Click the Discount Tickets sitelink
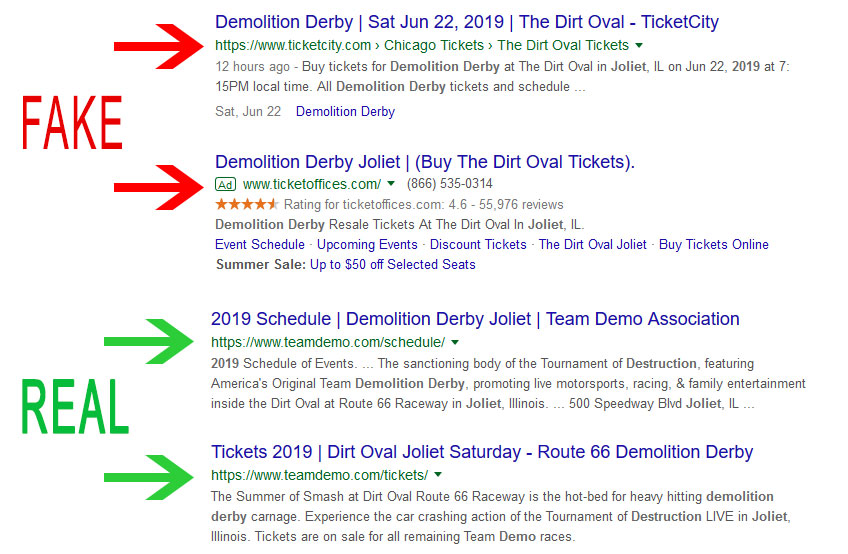The image size is (848, 554). tap(478, 245)
